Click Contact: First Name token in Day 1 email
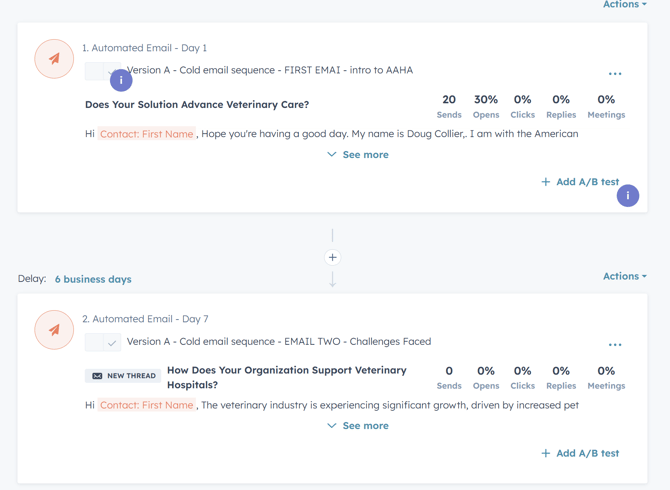Image resolution: width=670 pixels, height=490 pixels. [x=146, y=134]
